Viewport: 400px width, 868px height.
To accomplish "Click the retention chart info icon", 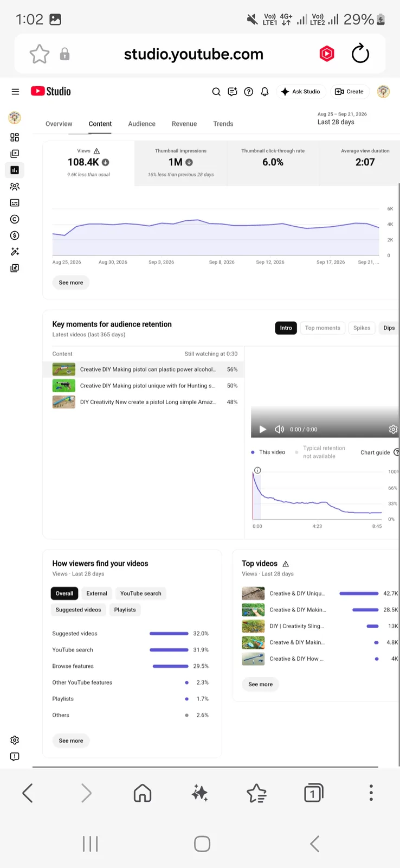I will tap(257, 470).
